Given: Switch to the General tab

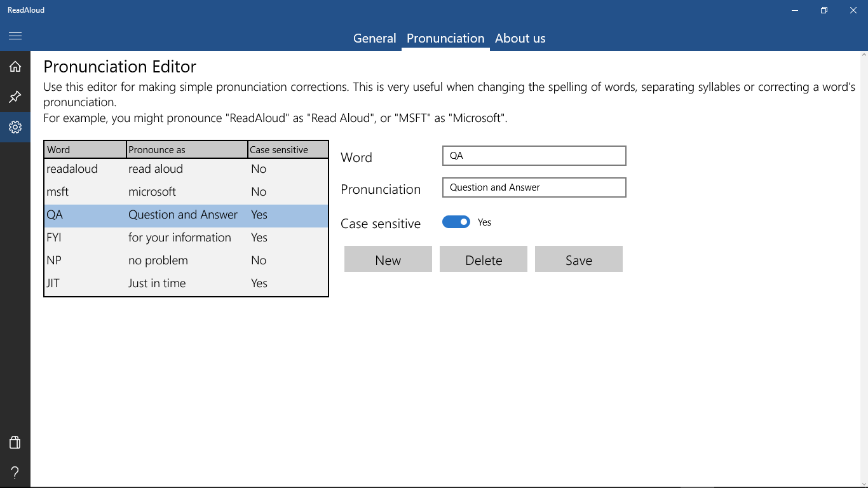Looking at the screenshot, I should (374, 38).
